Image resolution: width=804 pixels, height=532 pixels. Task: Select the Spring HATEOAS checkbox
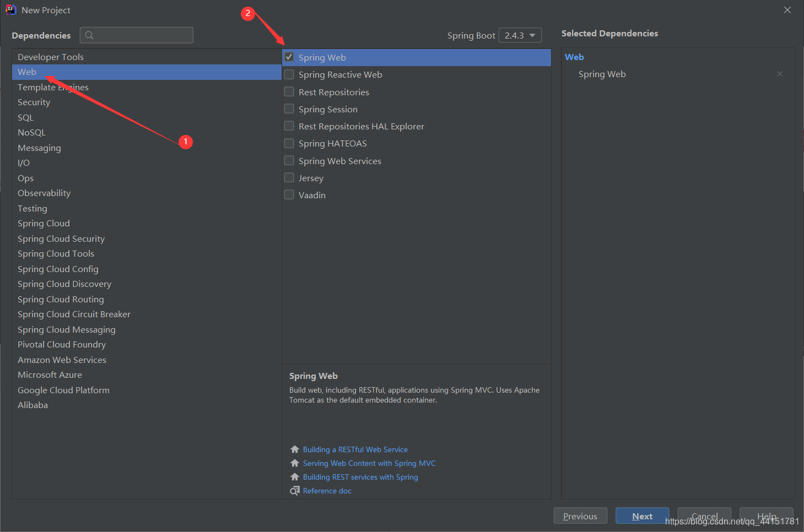click(x=289, y=143)
